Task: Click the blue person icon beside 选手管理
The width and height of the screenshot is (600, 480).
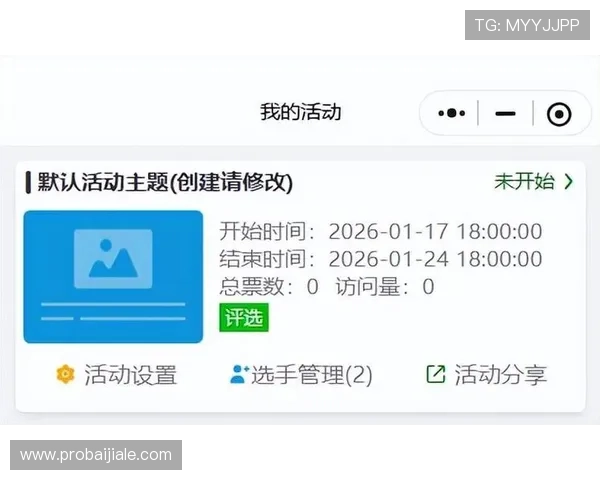Action: [x=239, y=374]
